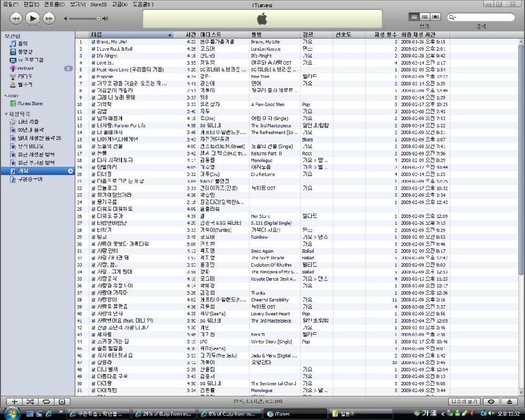
Task: Uncheck the Partner For Life track
Action: (x=93, y=126)
